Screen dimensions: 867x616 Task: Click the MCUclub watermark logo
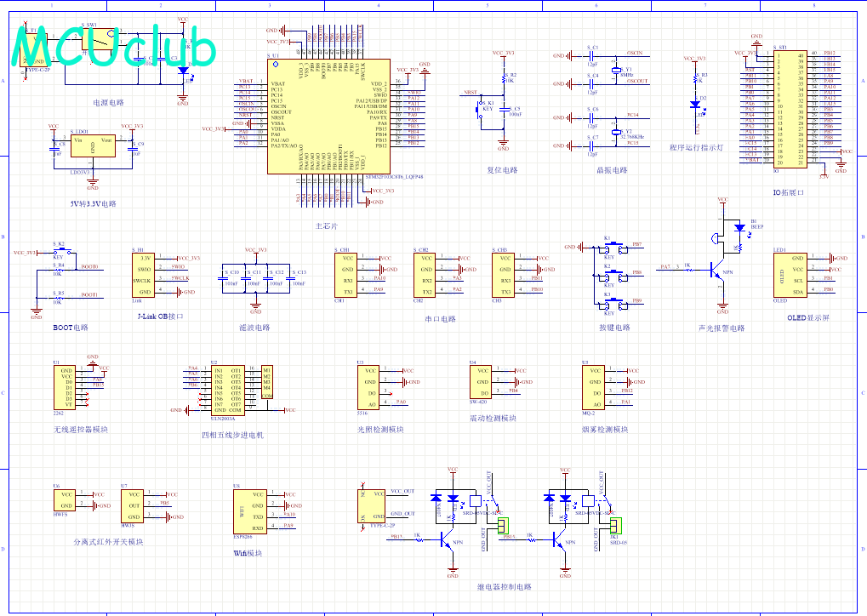tap(113, 46)
